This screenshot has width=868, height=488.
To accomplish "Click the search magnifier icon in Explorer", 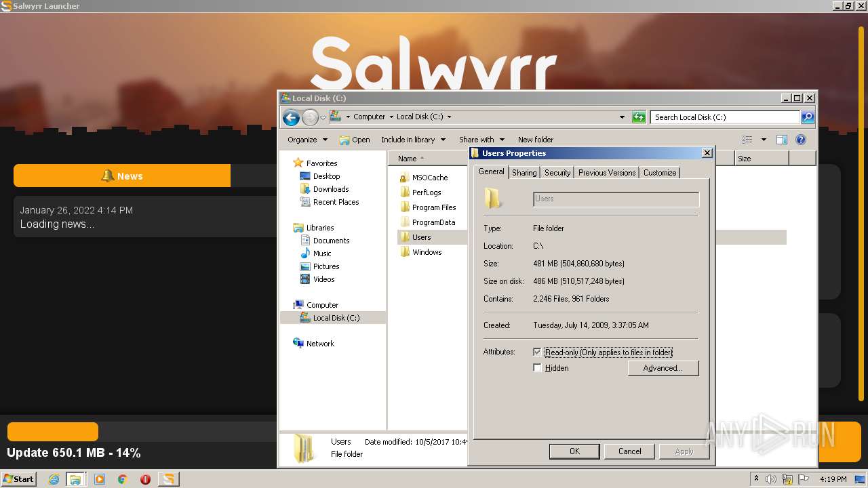I will pos(807,117).
